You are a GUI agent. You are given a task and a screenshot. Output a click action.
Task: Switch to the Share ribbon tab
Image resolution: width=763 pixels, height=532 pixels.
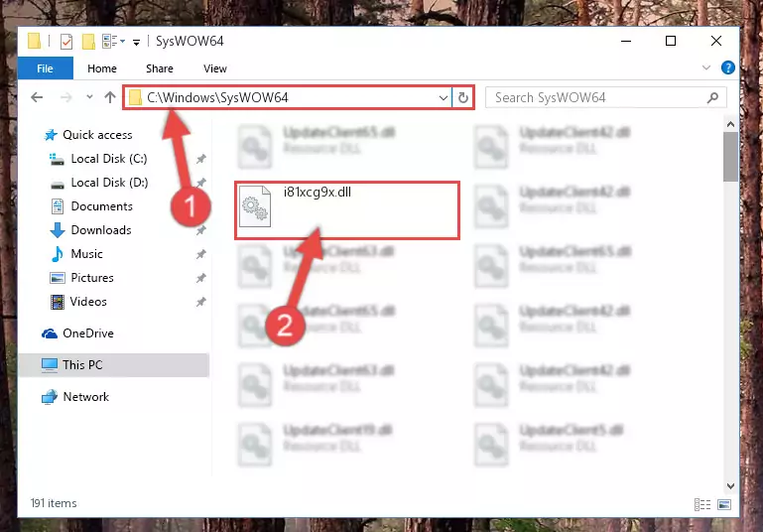click(160, 68)
